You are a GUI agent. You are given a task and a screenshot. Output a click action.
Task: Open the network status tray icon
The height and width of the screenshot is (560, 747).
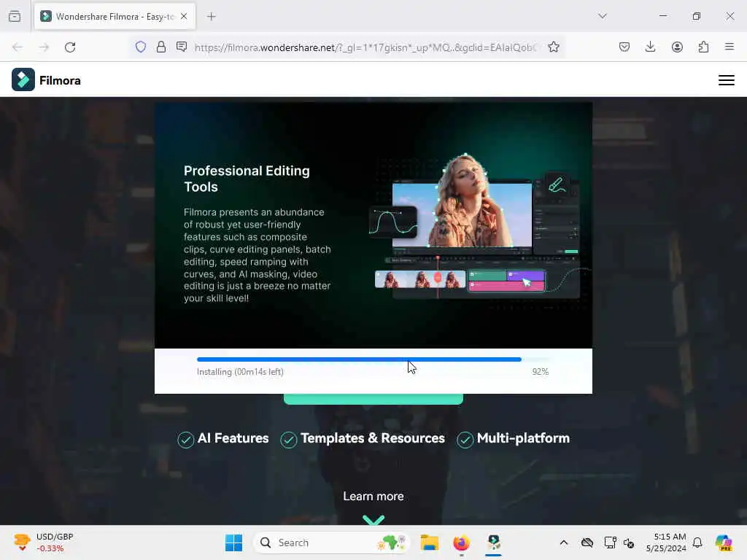[610, 542]
